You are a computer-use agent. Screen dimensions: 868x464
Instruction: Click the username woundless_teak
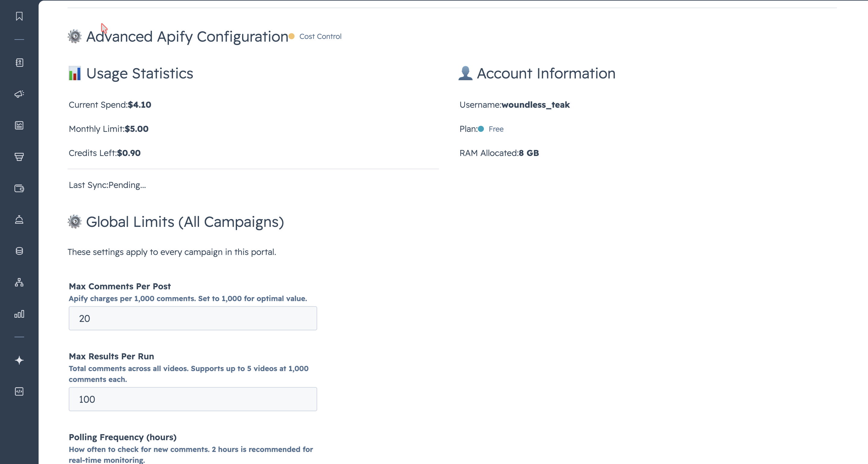click(x=535, y=104)
